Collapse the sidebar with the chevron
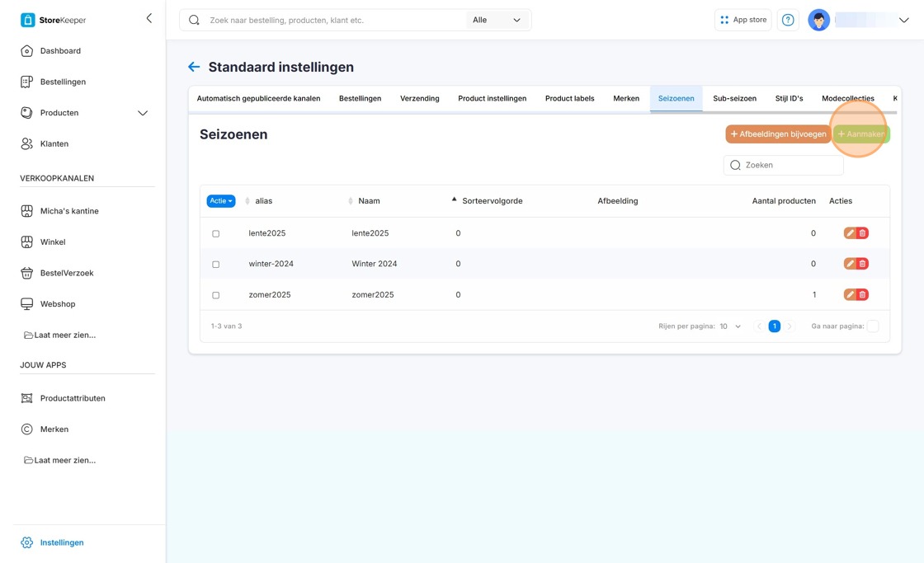This screenshot has width=924, height=563. tap(149, 18)
